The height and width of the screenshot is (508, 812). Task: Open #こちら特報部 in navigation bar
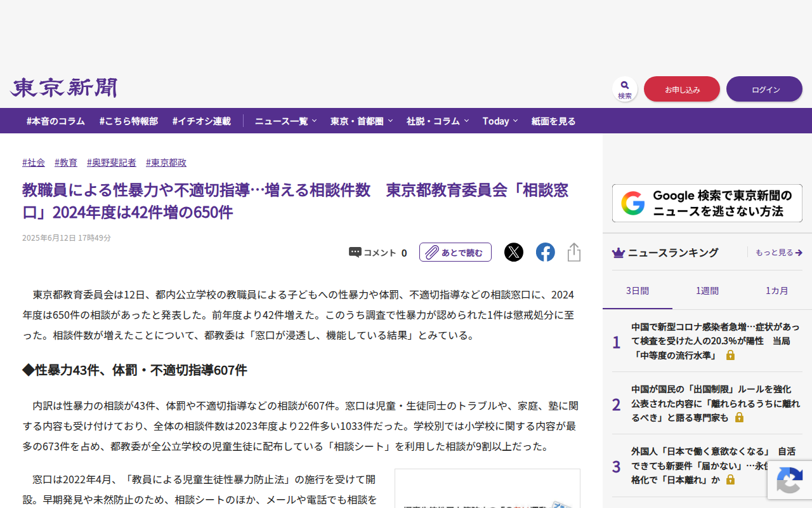point(129,121)
